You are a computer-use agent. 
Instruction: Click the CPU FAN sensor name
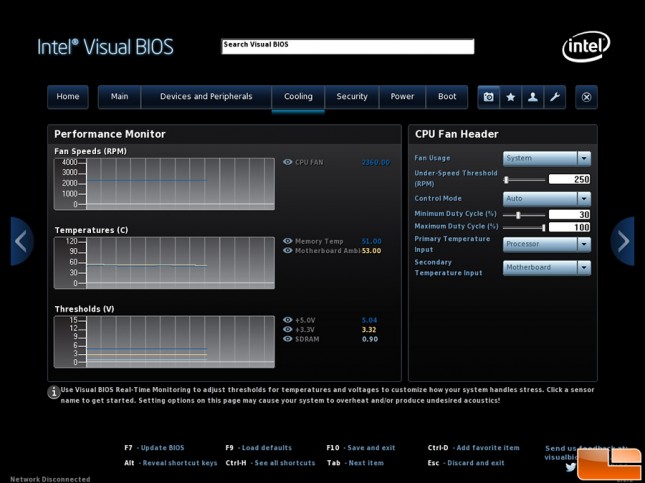point(309,162)
